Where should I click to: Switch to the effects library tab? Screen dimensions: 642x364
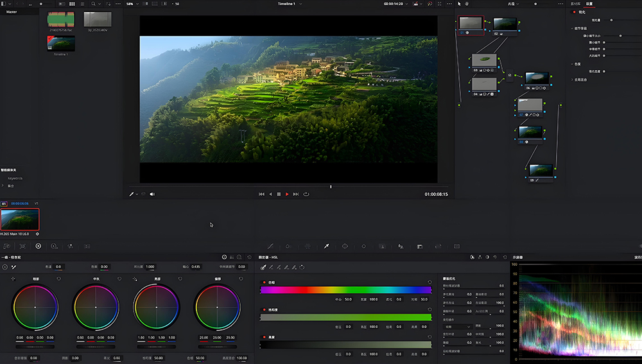point(575,4)
